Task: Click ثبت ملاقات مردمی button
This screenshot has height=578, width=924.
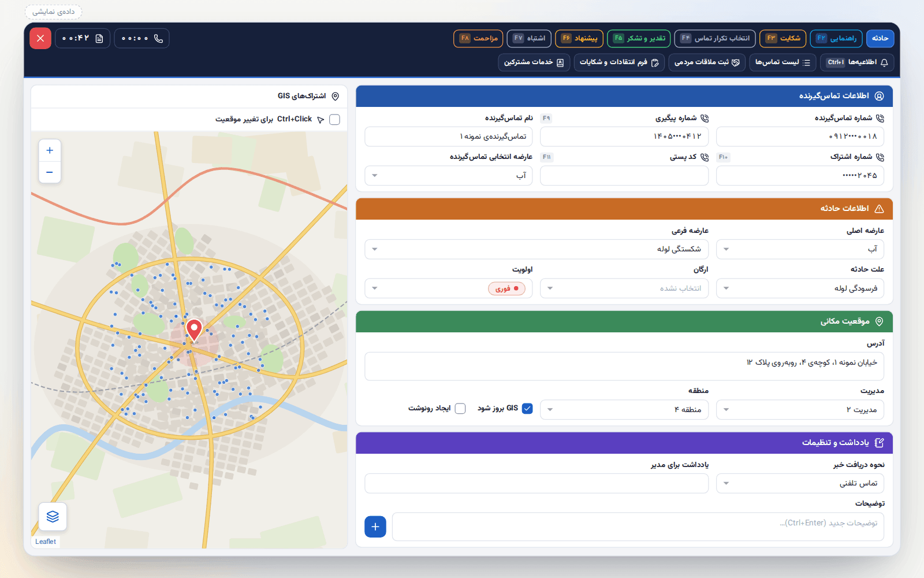Action: pyautogui.click(x=707, y=62)
